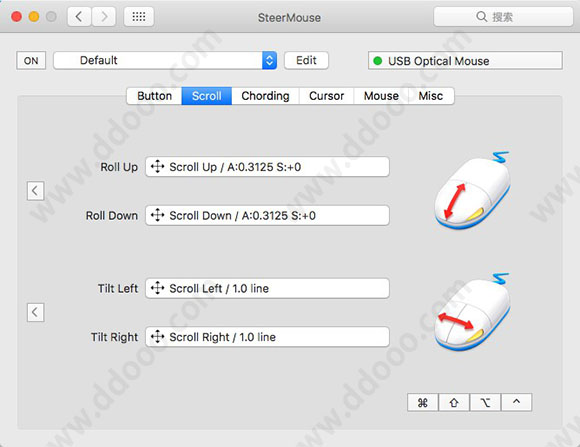Click the blue stepper arrows on Default dropdown

[x=270, y=60]
